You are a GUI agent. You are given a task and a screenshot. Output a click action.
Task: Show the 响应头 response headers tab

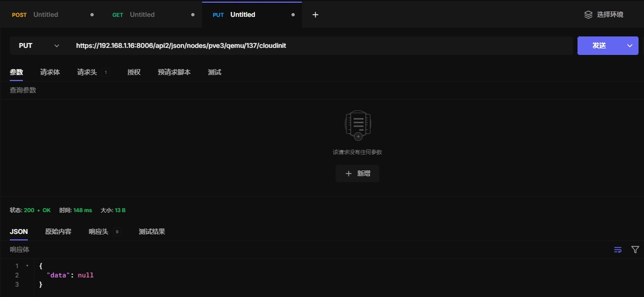click(99, 232)
